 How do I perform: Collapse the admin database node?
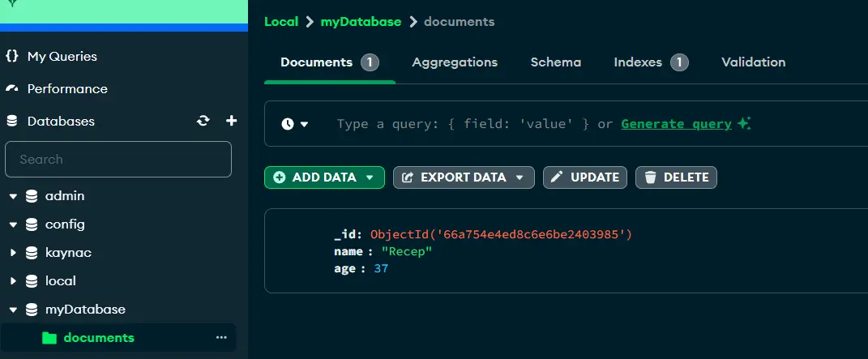tap(13, 196)
